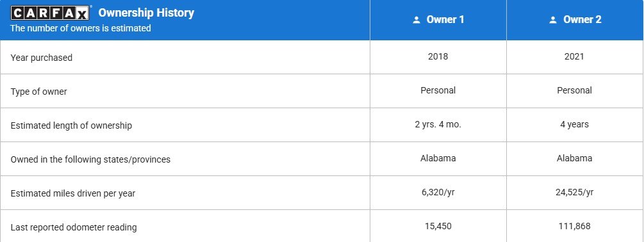Click the 111,868 odometer value
This screenshot has width=644, height=242.
click(x=574, y=226)
